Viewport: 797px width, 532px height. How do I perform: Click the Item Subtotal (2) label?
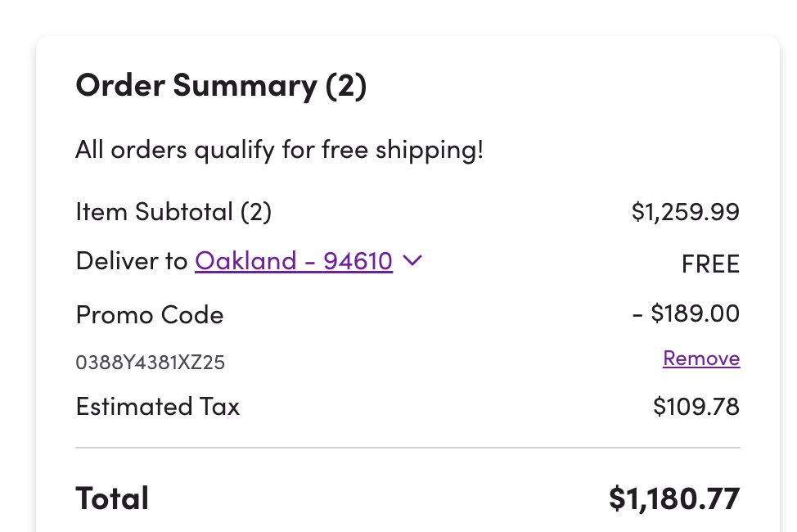pyautogui.click(x=173, y=212)
